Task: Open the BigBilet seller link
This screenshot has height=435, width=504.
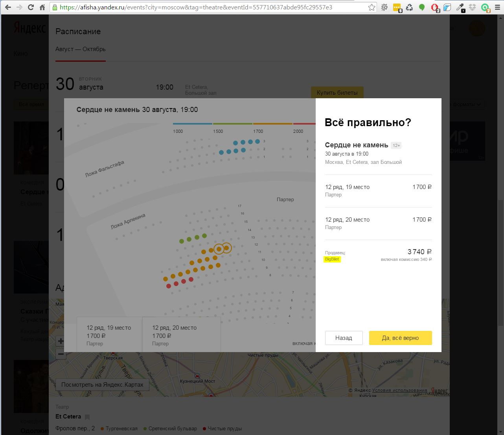Action: click(332, 259)
